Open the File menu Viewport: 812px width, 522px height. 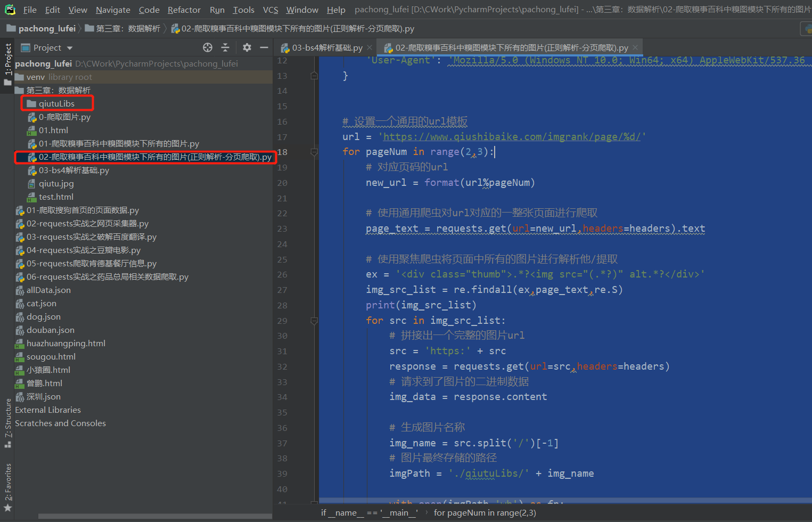tap(30, 10)
